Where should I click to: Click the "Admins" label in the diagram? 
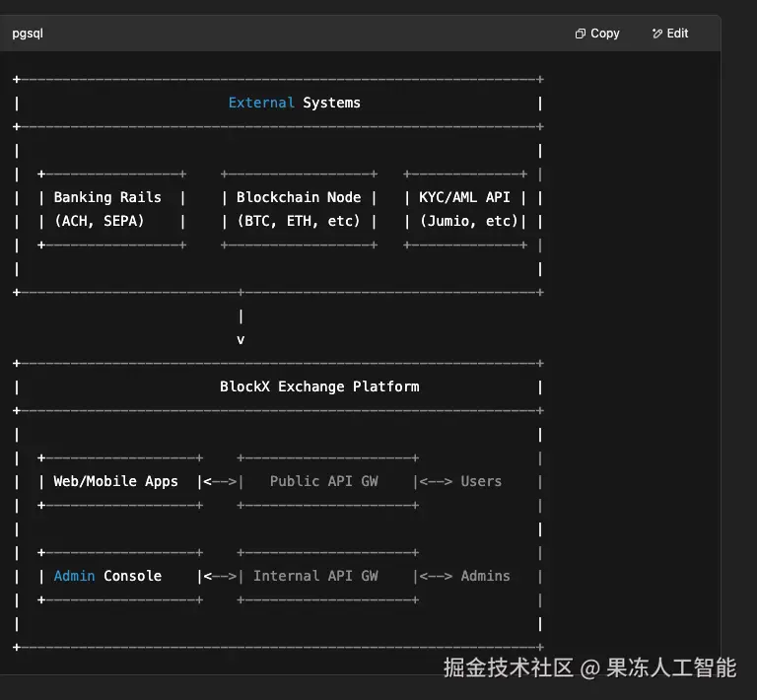coord(485,576)
